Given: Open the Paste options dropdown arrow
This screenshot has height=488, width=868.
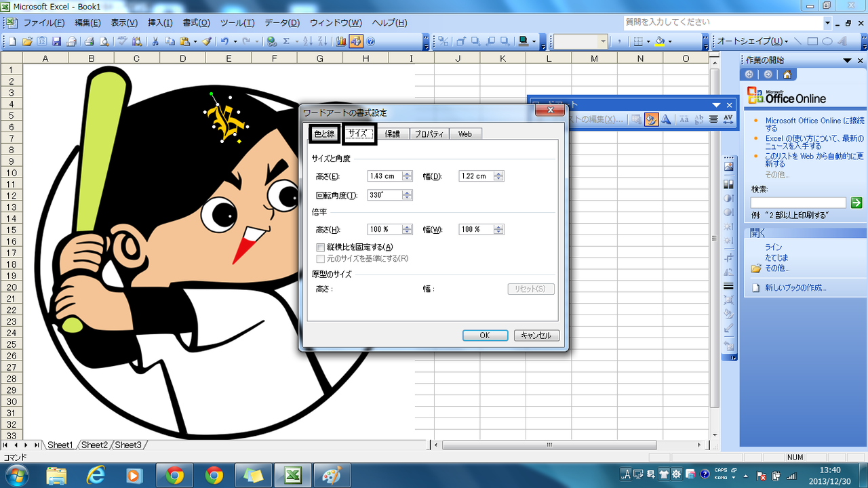Looking at the screenshot, I should click(x=195, y=41).
